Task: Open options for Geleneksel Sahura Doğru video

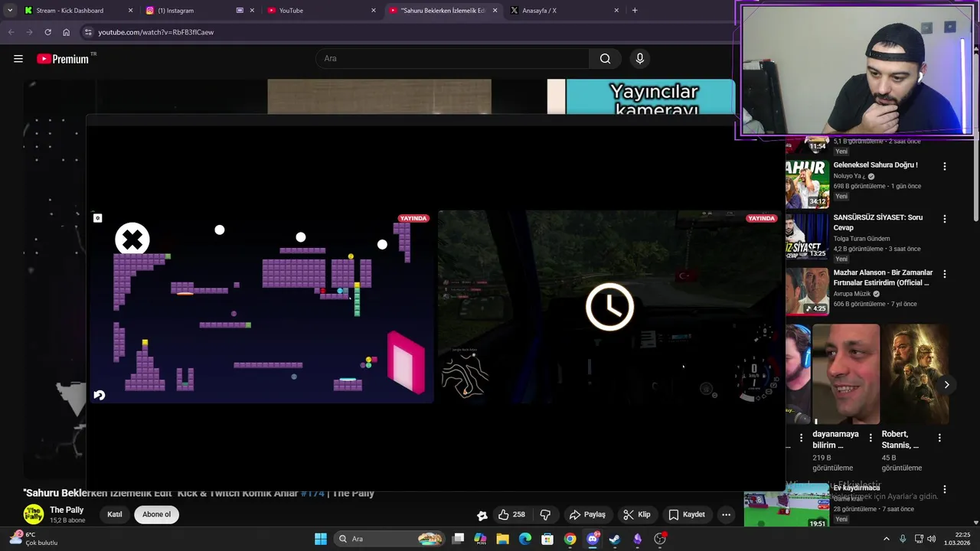Action: pos(945,166)
